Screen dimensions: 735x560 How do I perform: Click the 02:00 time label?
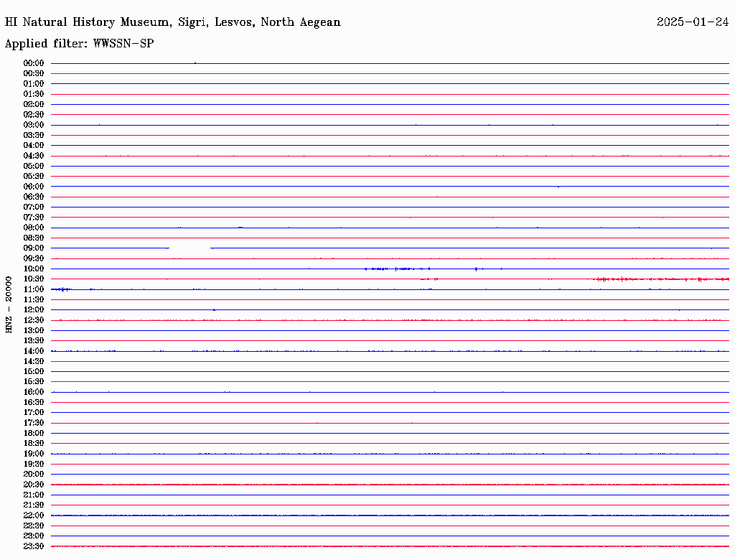point(34,105)
